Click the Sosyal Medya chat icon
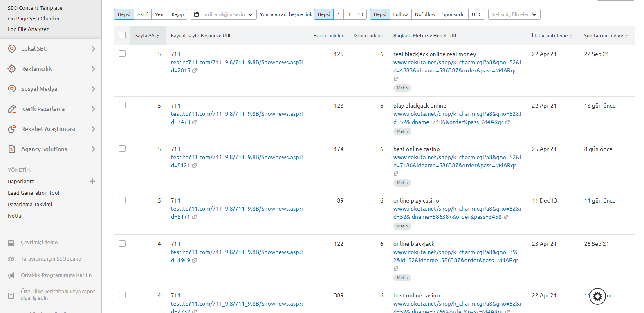The height and width of the screenshot is (313, 644). (x=12, y=89)
